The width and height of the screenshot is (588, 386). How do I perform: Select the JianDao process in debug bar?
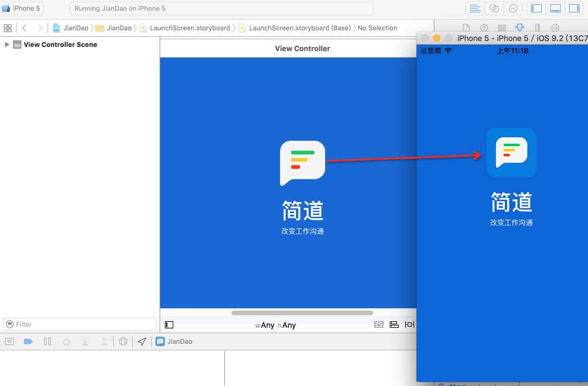point(174,341)
